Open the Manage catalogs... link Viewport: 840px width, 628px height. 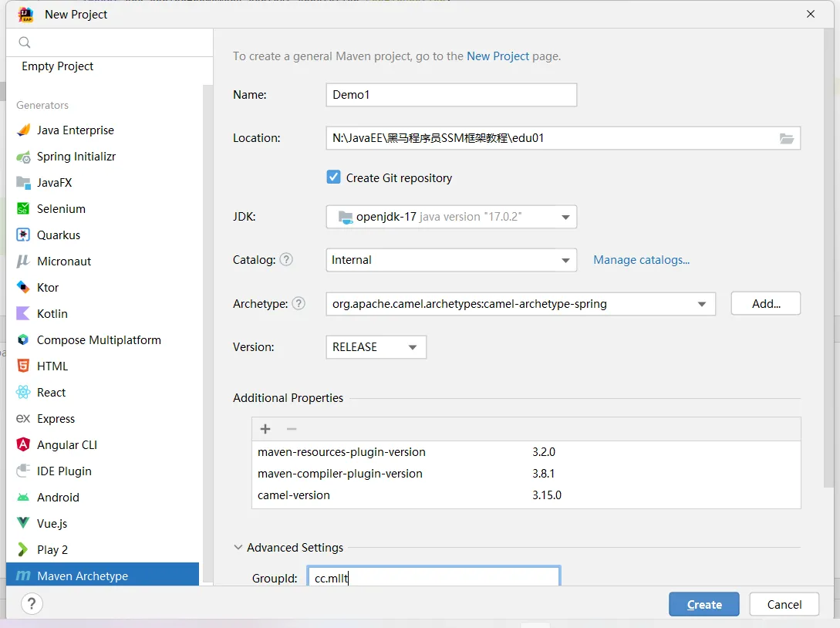(641, 260)
